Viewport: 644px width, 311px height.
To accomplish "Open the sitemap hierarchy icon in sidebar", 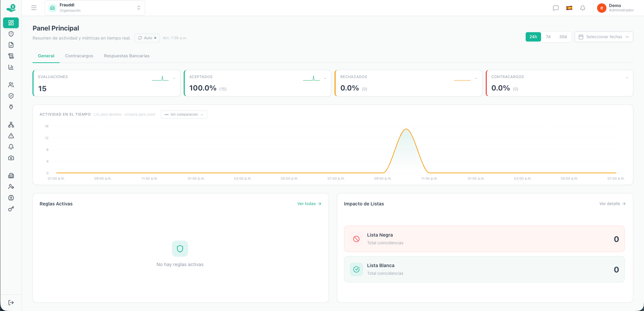I will point(11,124).
